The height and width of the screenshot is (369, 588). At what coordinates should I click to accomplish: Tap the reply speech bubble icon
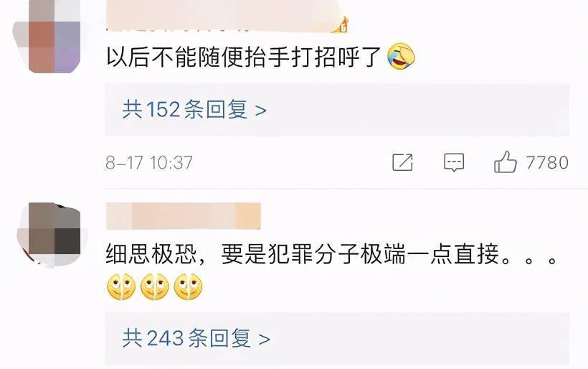coord(454,162)
